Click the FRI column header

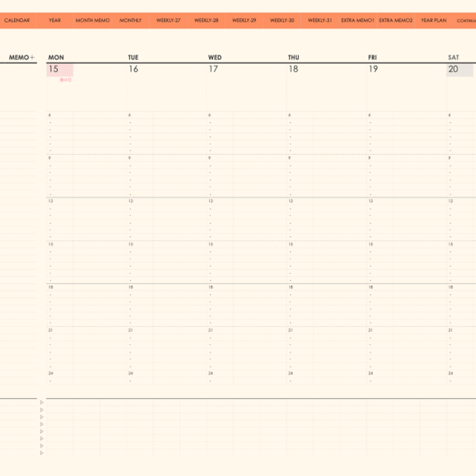point(373,57)
